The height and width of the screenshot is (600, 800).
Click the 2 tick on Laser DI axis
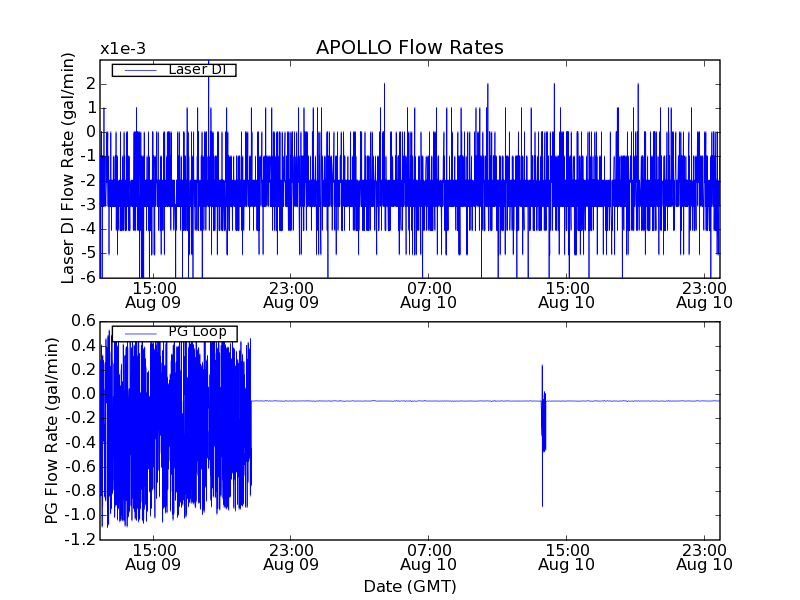click(x=90, y=83)
